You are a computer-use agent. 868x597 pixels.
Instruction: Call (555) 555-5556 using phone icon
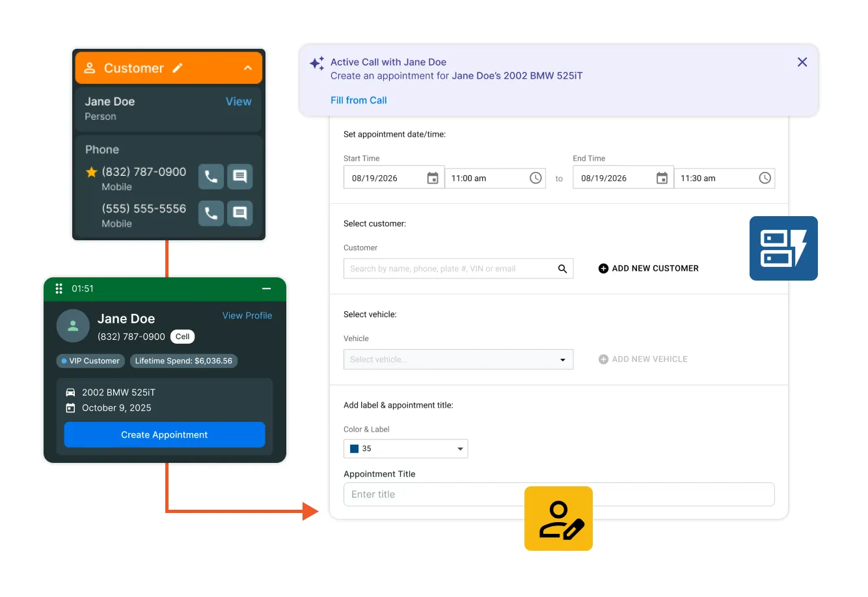[x=211, y=213]
